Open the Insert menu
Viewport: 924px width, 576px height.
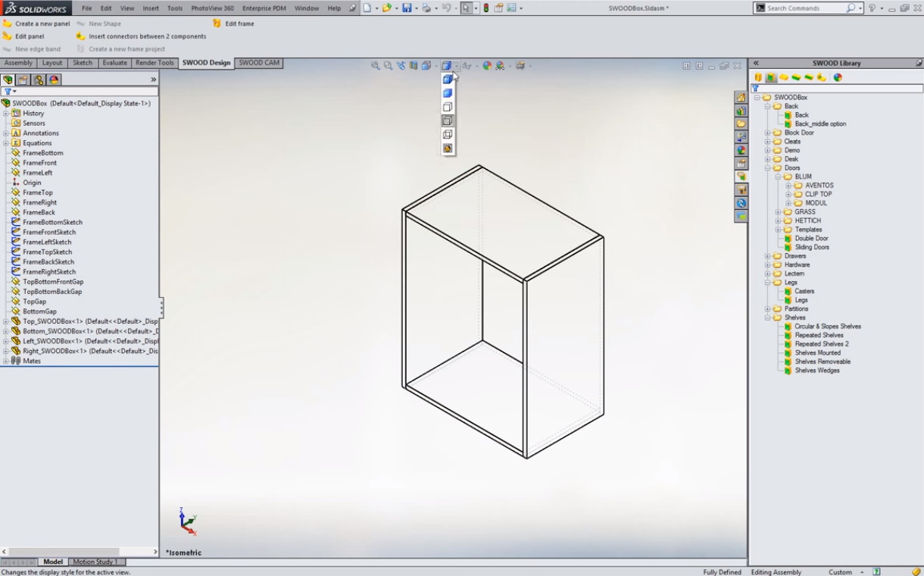point(151,8)
